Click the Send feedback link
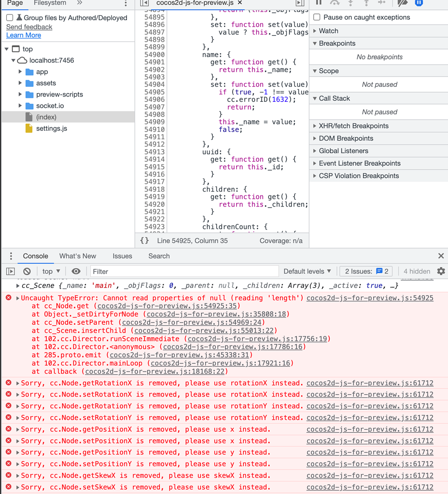This screenshot has width=448, height=494. pyautogui.click(x=29, y=27)
